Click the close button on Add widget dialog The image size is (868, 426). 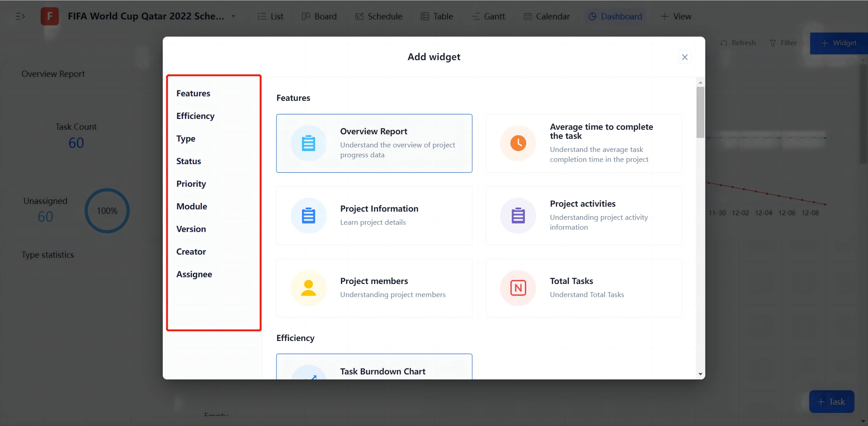[685, 57]
